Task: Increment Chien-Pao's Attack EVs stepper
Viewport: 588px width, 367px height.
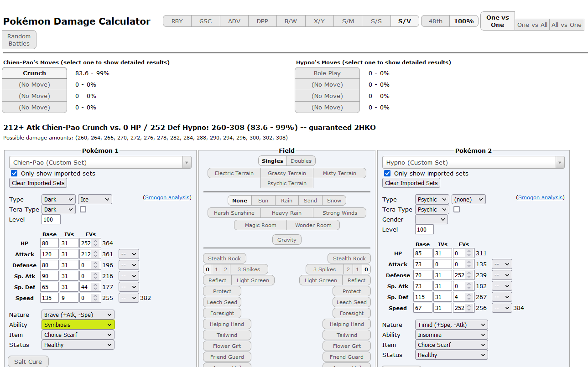Action: (95, 252)
